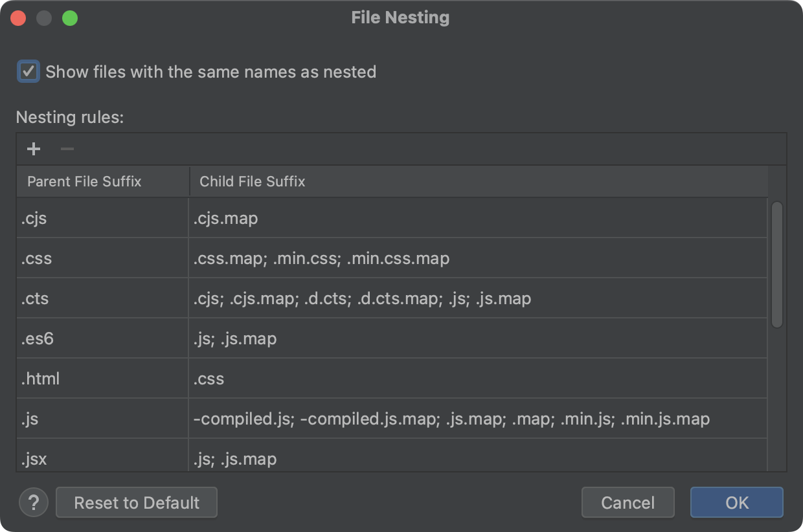Edit child suffixes for the .js rule
Image resolution: width=803 pixels, height=532 pixels.
pos(389,419)
